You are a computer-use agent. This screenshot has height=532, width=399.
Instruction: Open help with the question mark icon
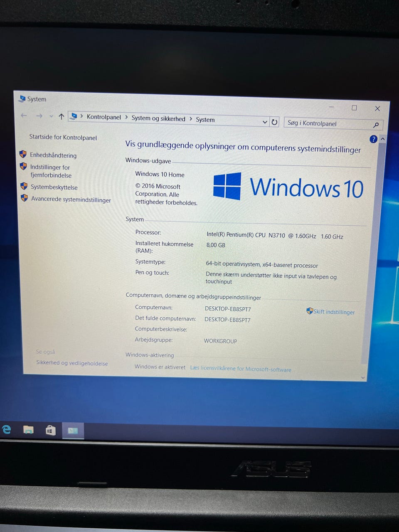pyautogui.click(x=373, y=139)
